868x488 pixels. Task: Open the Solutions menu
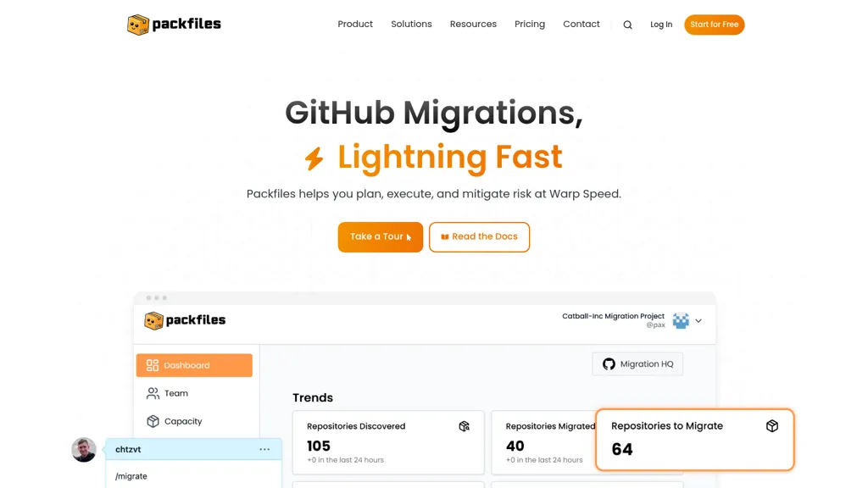pos(411,25)
